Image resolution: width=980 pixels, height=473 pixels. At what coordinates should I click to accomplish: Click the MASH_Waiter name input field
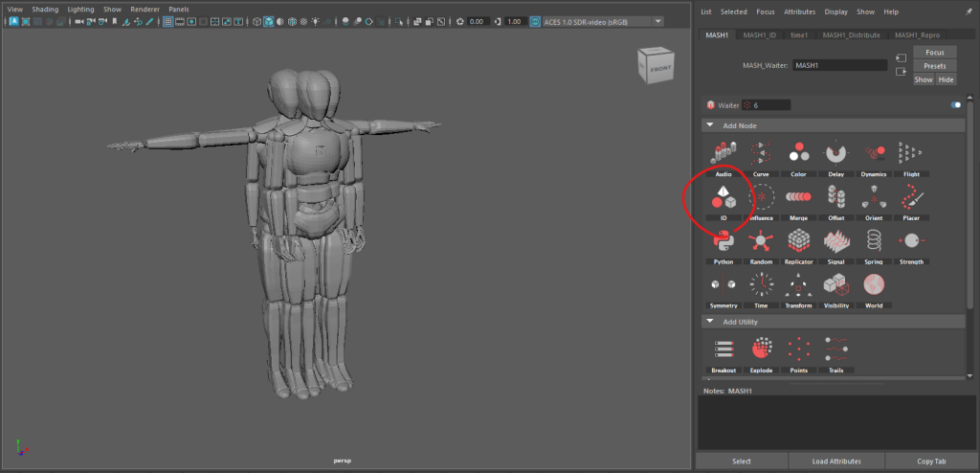tap(839, 65)
